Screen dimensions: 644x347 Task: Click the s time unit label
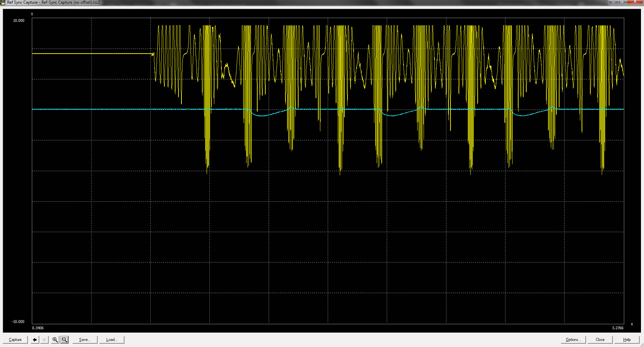coord(632,324)
